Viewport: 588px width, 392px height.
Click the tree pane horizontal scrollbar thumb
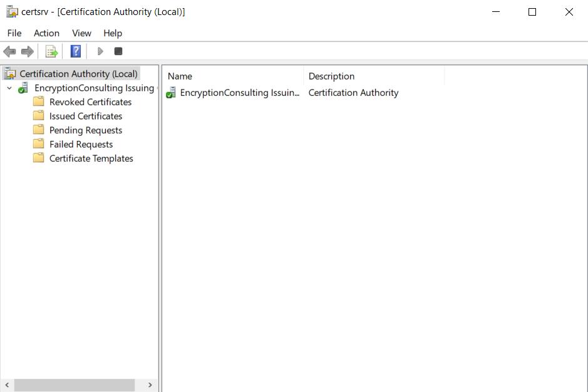[75, 385]
